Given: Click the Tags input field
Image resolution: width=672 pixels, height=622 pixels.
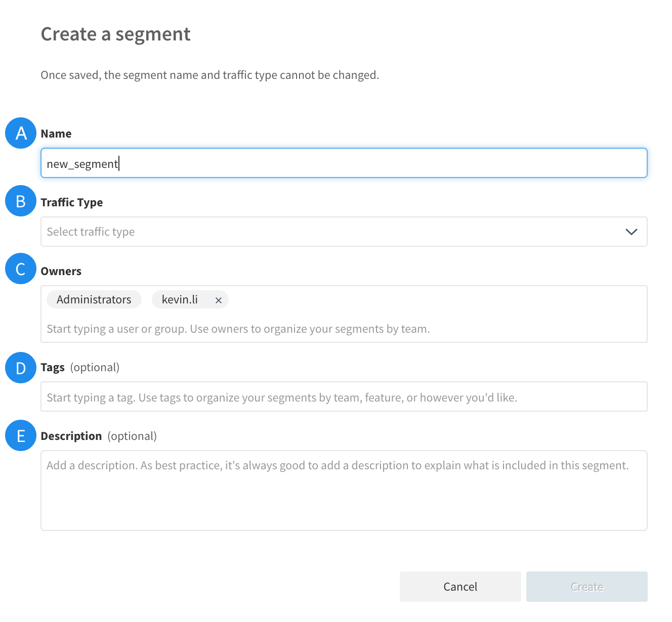Looking at the screenshot, I should [344, 396].
